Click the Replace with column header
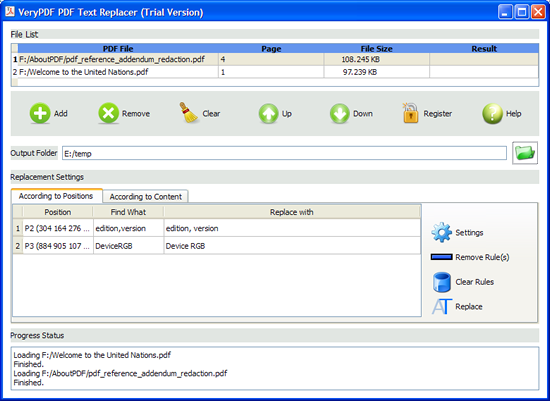 click(291, 212)
